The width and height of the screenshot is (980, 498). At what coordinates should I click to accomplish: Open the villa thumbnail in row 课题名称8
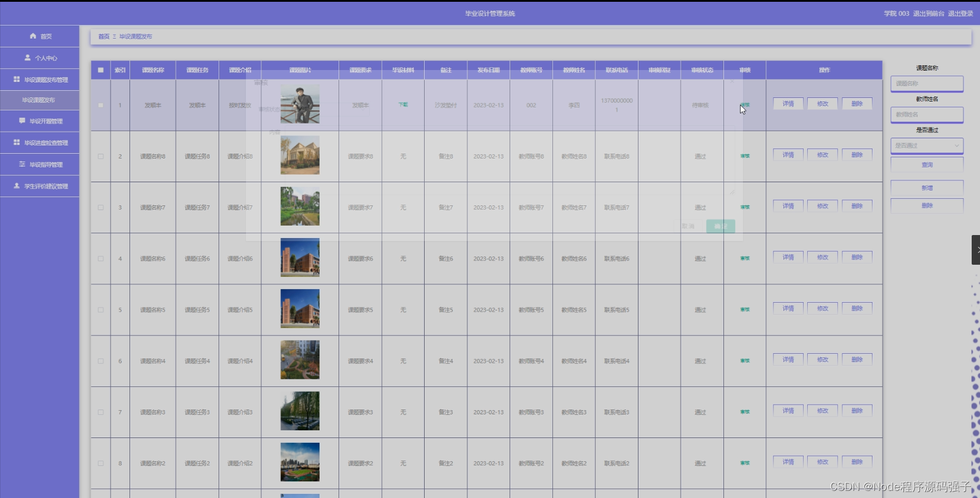click(x=300, y=155)
